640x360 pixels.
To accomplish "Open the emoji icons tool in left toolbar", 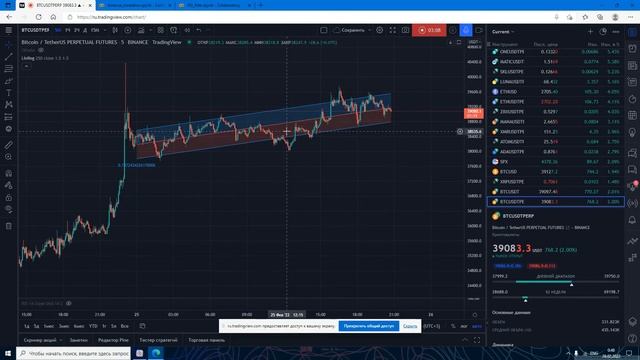I will pos(9,129).
